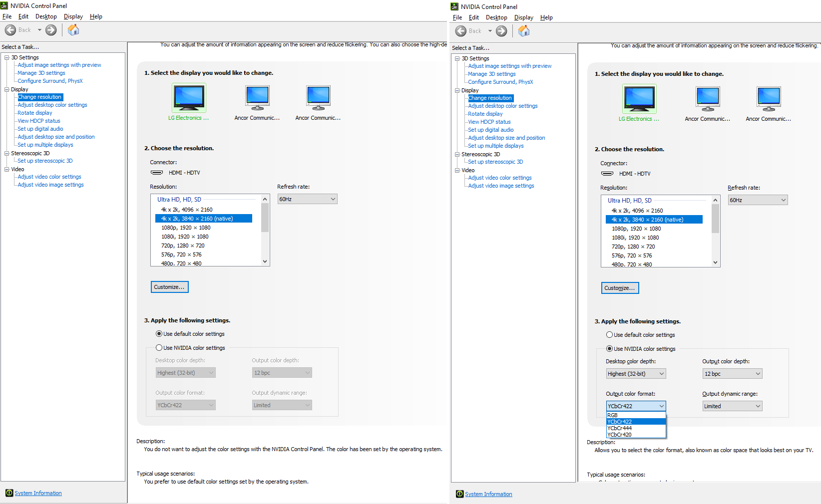Collapse the 3D Settings tree node in left window
The image size is (821, 504).
pyautogui.click(x=7, y=57)
